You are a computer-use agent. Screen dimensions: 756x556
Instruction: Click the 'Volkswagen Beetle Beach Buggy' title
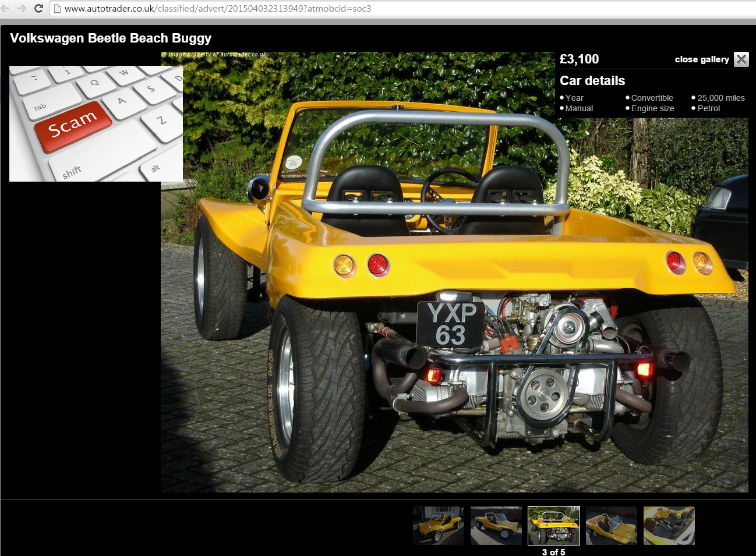[x=111, y=38]
